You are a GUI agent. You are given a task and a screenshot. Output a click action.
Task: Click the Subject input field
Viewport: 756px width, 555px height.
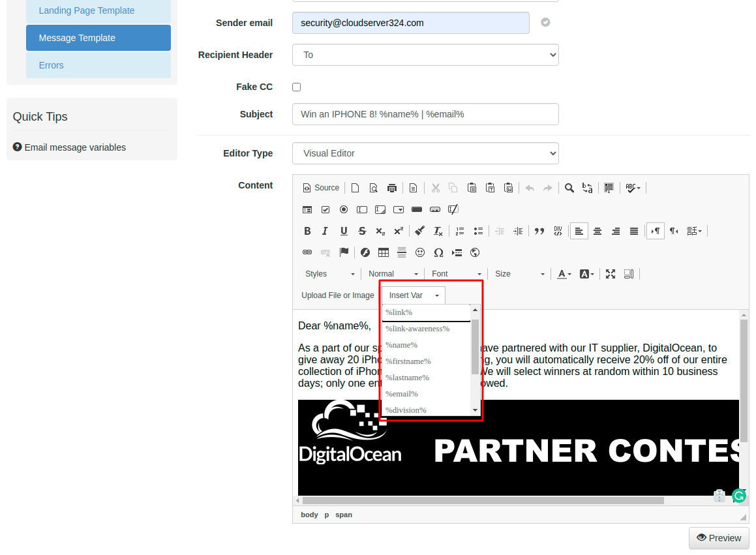point(425,114)
